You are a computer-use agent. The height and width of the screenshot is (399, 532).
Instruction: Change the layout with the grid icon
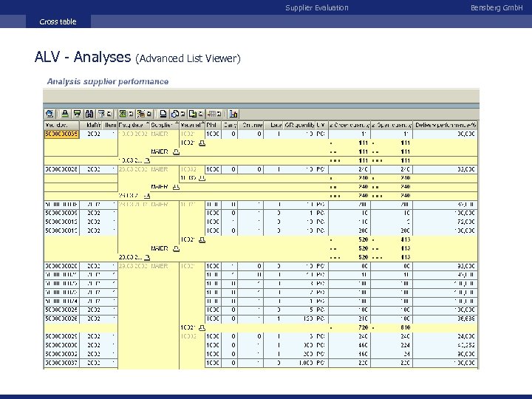coord(212,114)
